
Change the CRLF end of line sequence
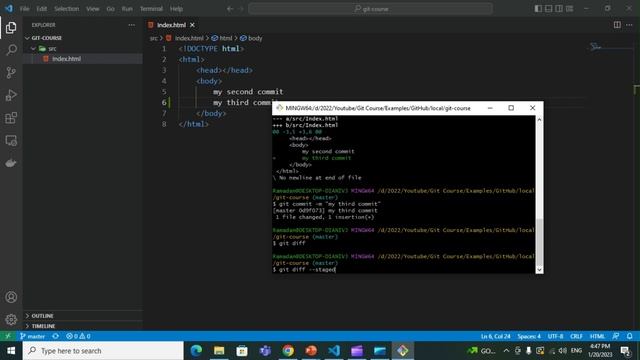click(x=576, y=336)
